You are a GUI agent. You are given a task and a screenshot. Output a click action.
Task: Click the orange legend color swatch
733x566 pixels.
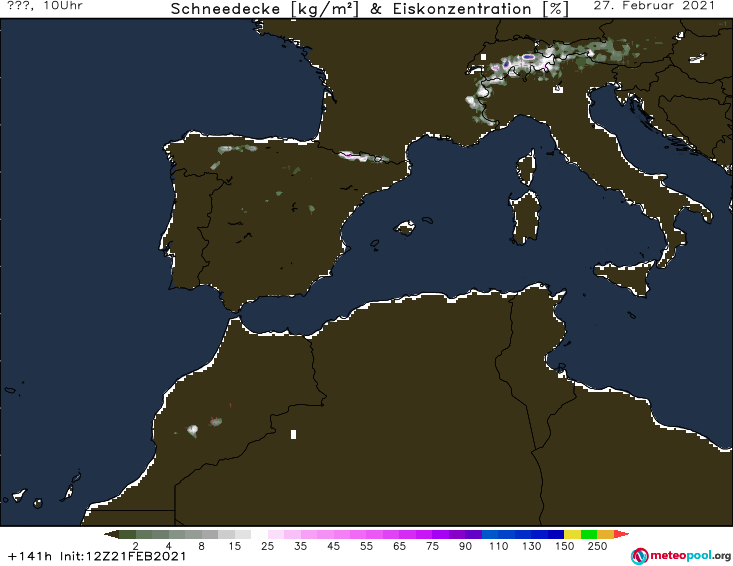coord(605,534)
